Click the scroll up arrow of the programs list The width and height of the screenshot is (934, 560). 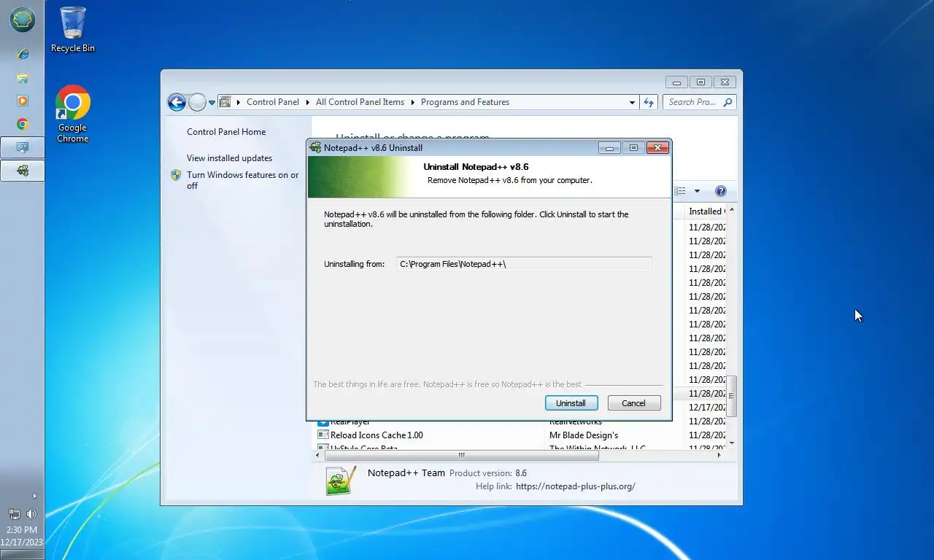pyautogui.click(x=732, y=210)
